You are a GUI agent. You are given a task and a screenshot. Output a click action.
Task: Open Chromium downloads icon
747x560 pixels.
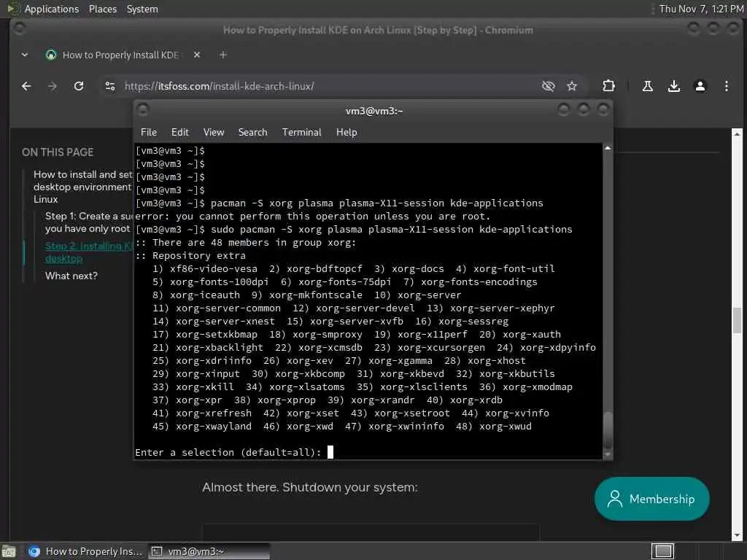(673, 86)
